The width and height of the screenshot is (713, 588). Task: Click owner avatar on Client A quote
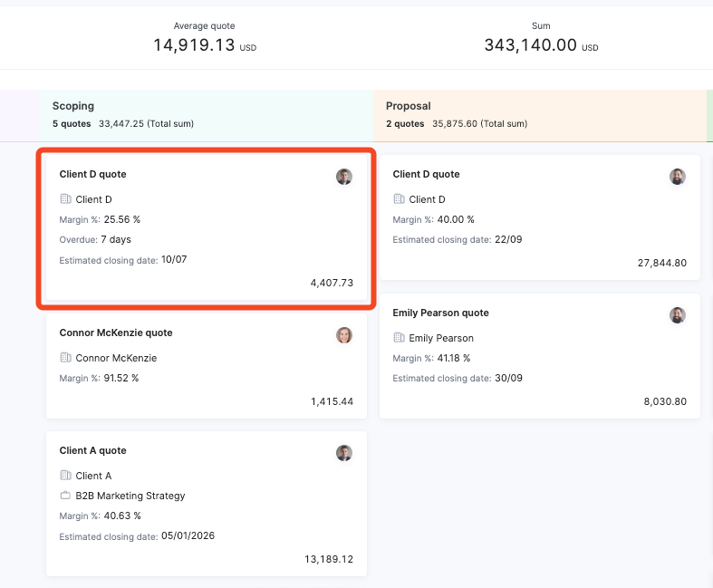(344, 453)
